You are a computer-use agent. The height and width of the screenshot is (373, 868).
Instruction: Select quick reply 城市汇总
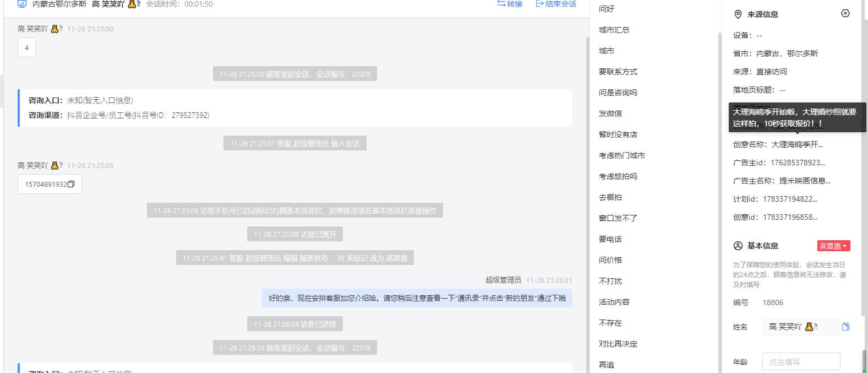[x=614, y=30]
